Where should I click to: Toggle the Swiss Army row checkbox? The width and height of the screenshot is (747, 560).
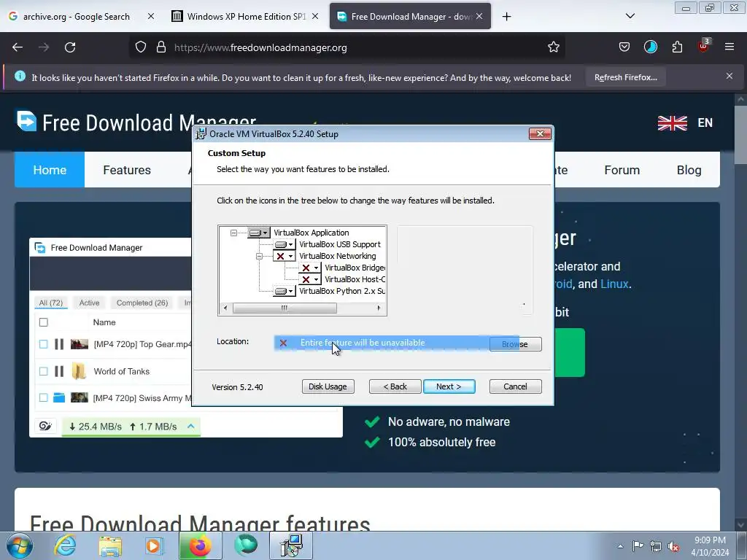pyautogui.click(x=43, y=397)
